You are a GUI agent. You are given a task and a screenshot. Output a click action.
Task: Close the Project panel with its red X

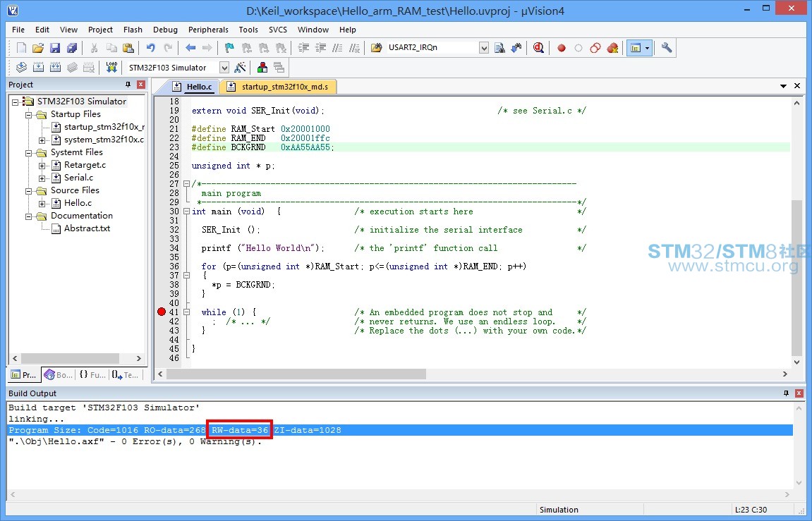tap(141, 85)
